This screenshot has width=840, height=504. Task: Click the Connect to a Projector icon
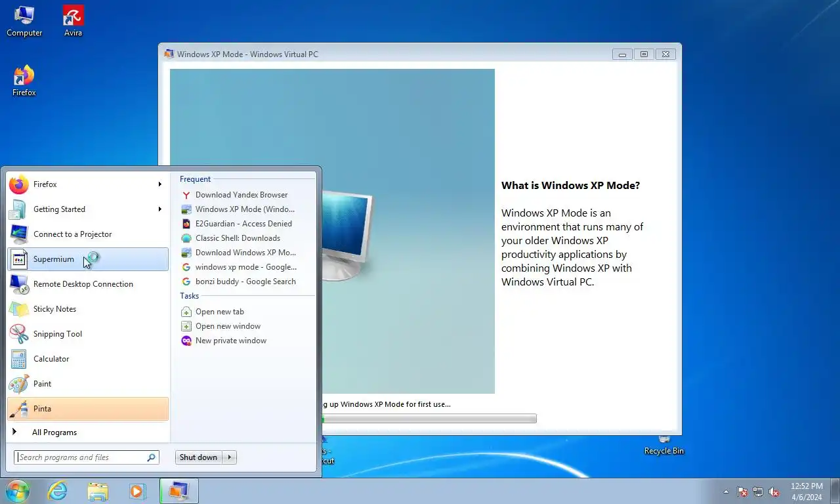[x=18, y=234]
